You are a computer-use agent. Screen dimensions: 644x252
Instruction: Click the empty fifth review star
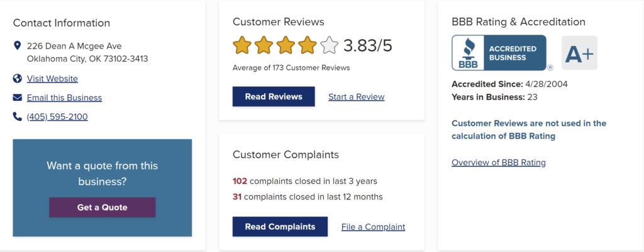tap(329, 45)
